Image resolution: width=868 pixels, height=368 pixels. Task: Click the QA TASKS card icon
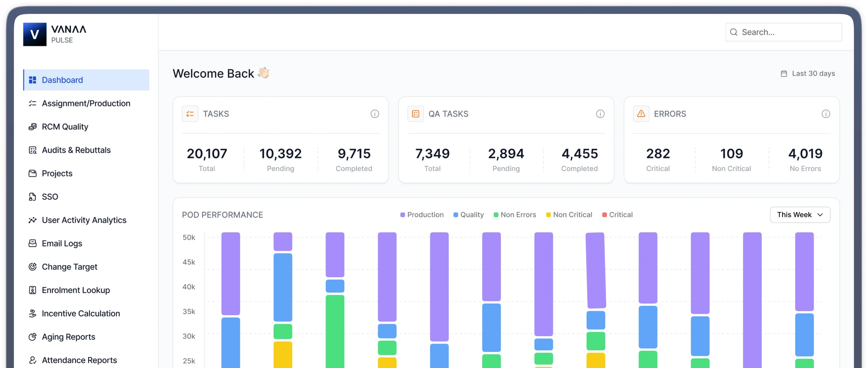click(x=415, y=114)
